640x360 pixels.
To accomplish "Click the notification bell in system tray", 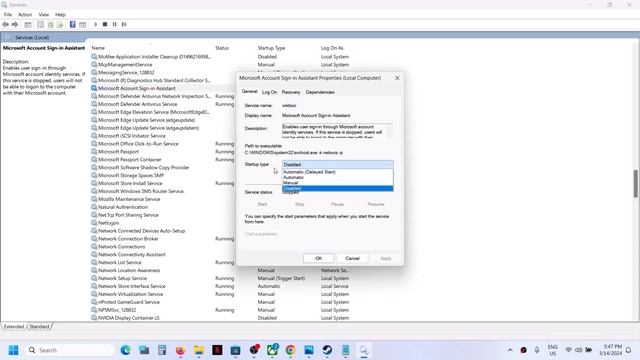I will (x=629, y=350).
